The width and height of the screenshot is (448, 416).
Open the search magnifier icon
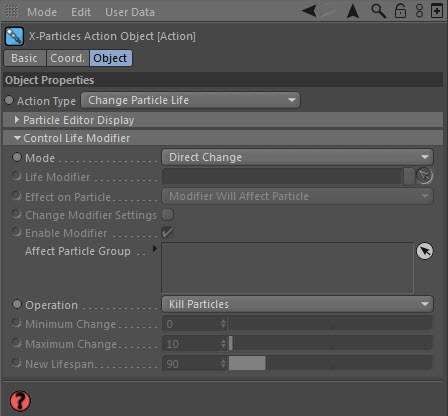378,11
